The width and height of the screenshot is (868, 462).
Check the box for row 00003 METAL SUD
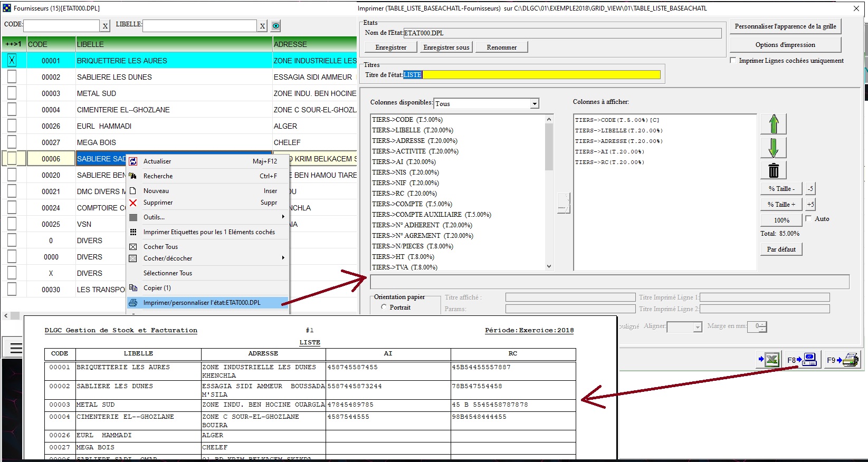(x=12, y=93)
